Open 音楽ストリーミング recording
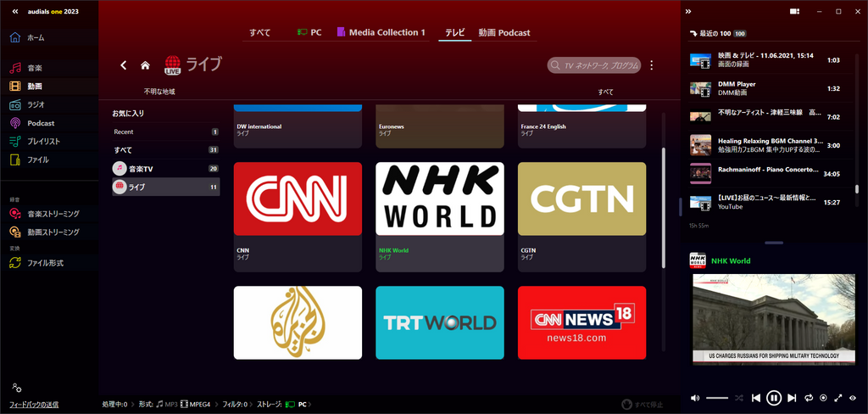 pos(44,214)
